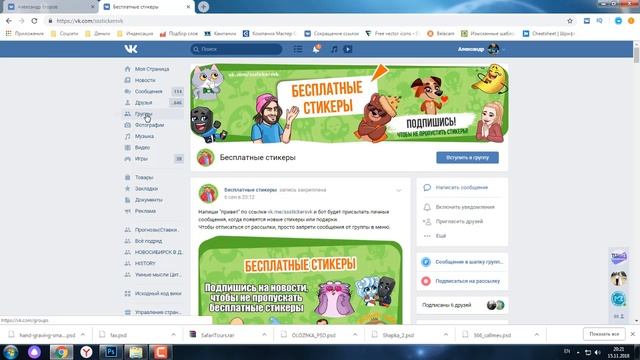The image size is (640, 360).
Task: Open the music note icon in header
Action: point(334,49)
